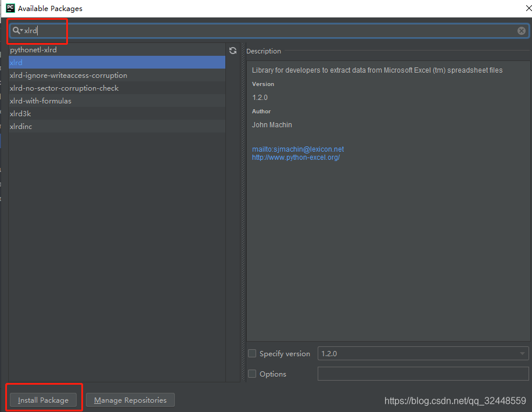Click the Install Package button

43,400
